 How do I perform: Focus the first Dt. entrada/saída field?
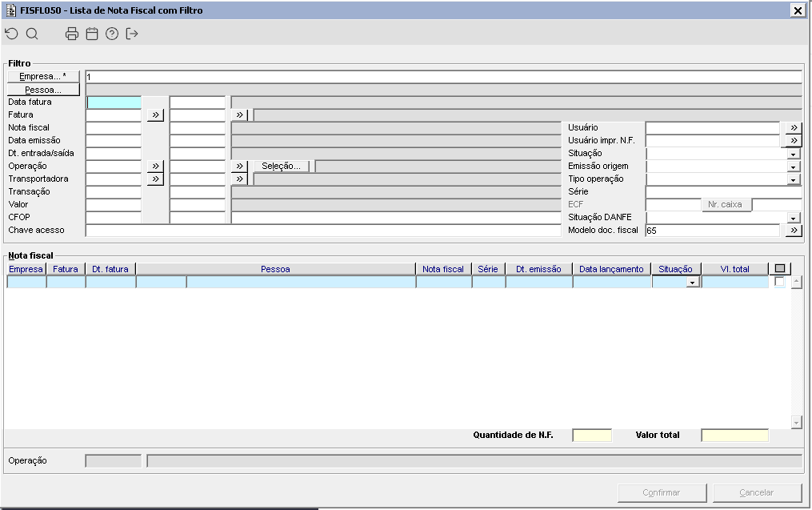click(x=114, y=154)
